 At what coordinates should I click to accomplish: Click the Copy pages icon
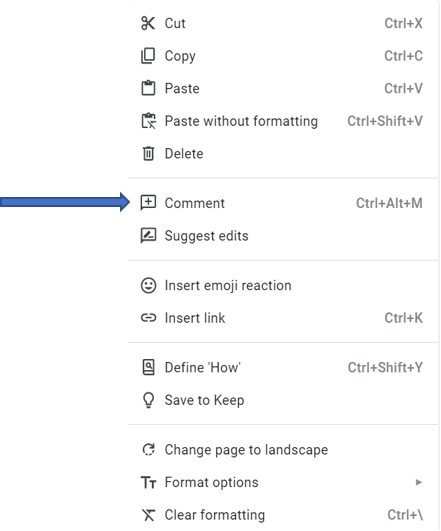(148, 56)
